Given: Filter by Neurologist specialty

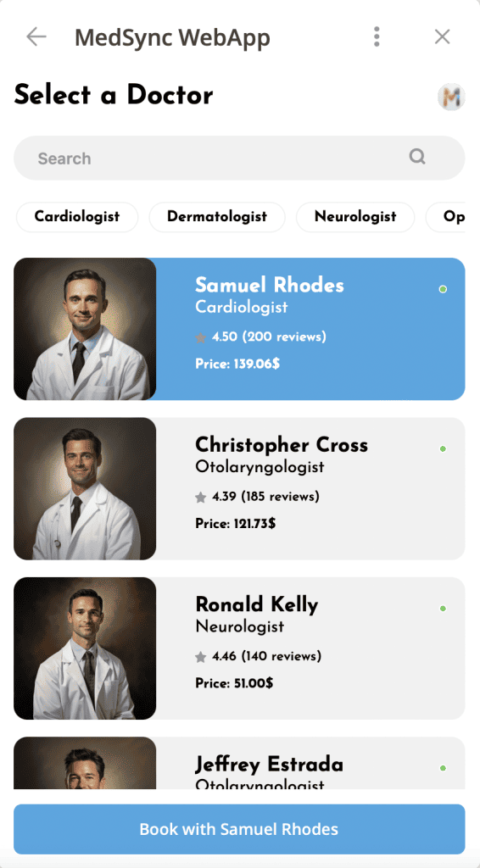Looking at the screenshot, I should pyautogui.click(x=355, y=216).
